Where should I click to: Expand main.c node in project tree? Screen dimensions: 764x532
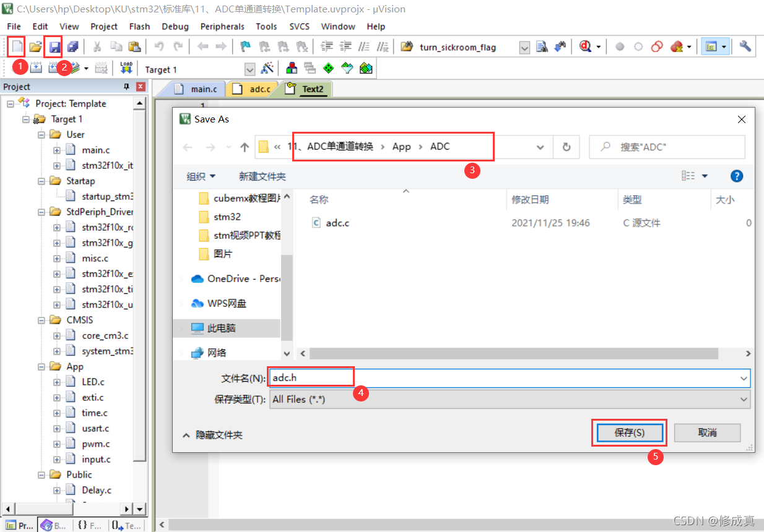click(57, 150)
